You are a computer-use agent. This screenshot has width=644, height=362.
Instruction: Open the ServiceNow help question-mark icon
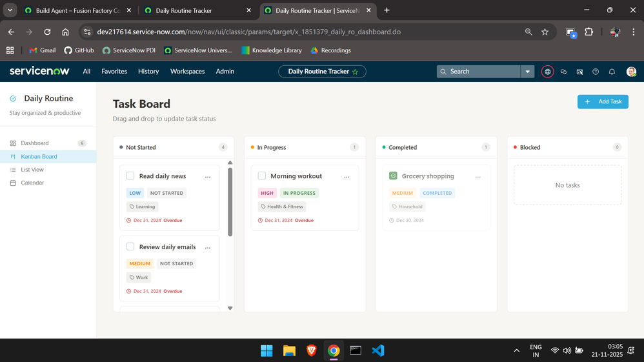click(x=596, y=72)
